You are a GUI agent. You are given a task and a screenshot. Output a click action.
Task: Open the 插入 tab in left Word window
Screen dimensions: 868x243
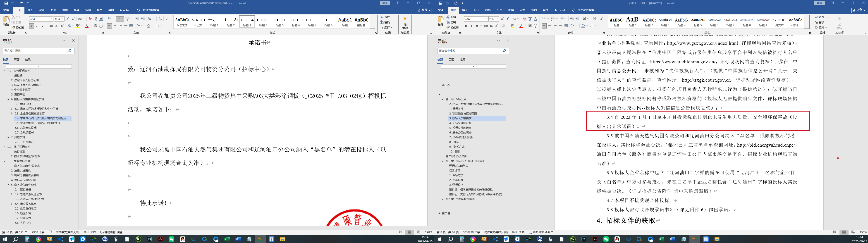(x=30, y=10)
